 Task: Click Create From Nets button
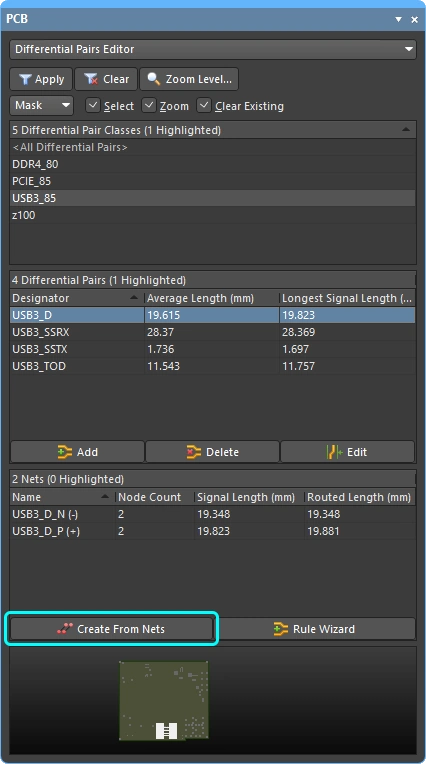click(112, 629)
